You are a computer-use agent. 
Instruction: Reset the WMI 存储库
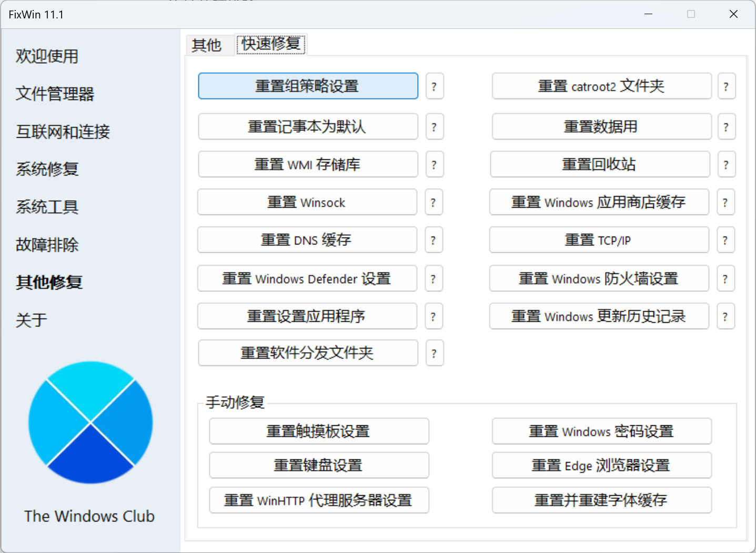pos(307,164)
